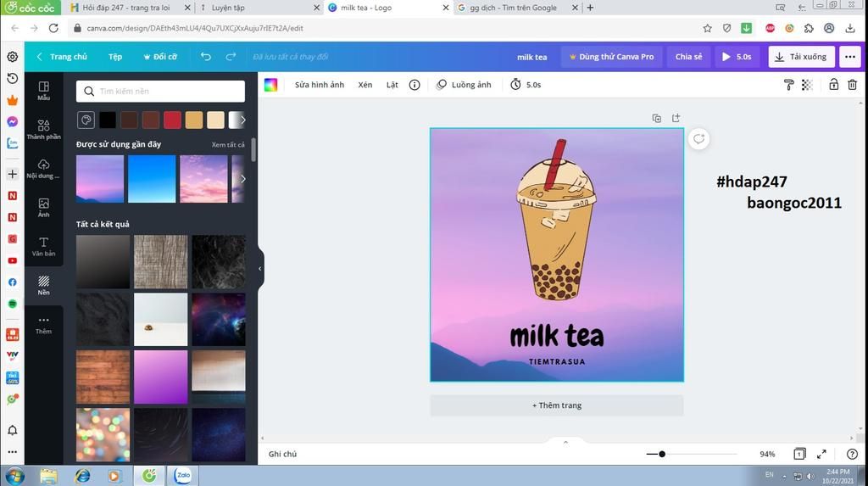Open Luồng ảnh animate option
The height and width of the screenshot is (486, 868).
[464, 85]
